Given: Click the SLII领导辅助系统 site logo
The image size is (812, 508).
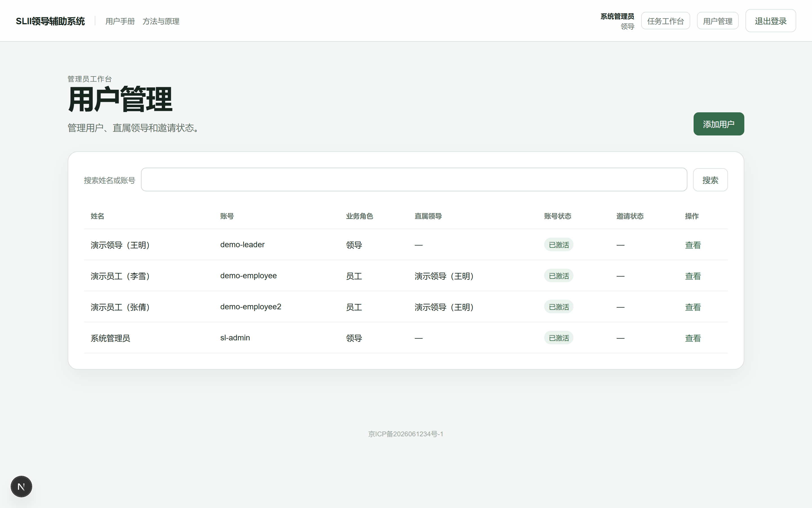Looking at the screenshot, I should tap(50, 21).
